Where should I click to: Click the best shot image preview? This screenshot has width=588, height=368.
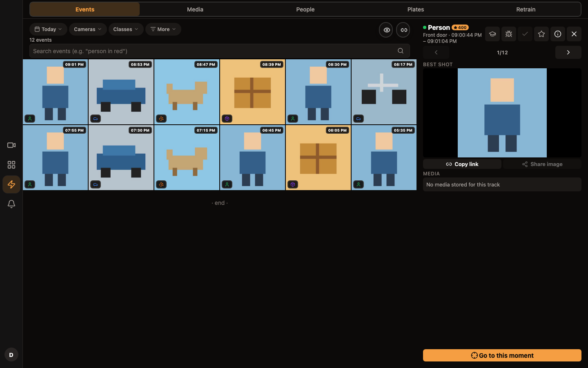coord(502,113)
